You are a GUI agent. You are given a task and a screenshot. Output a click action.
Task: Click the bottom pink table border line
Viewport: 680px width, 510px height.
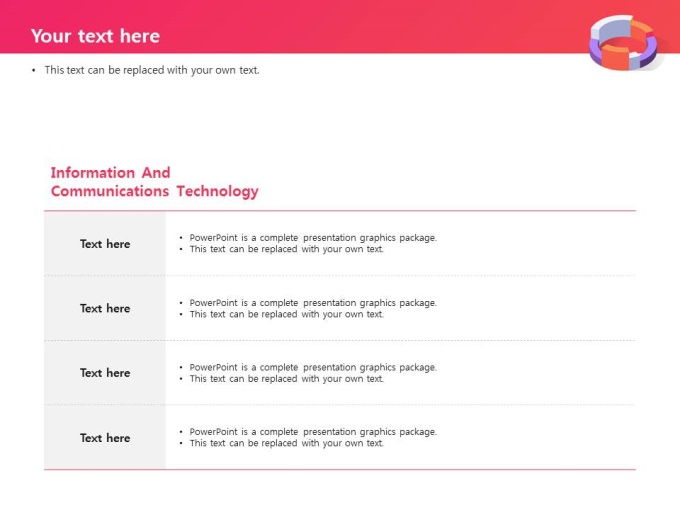click(340, 469)
